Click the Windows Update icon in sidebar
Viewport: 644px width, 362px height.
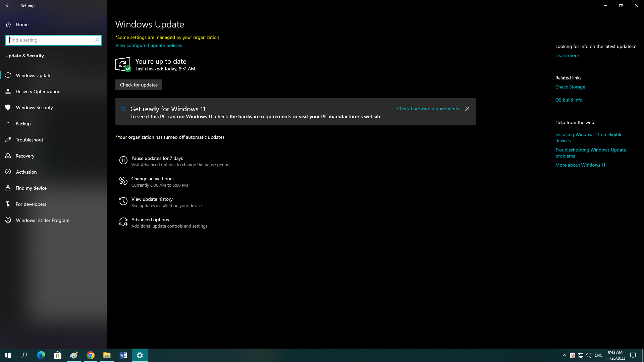[8, 75]
